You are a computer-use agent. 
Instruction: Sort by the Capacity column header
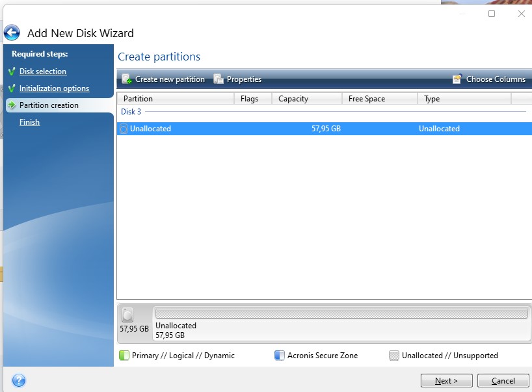tap(307, 99)
